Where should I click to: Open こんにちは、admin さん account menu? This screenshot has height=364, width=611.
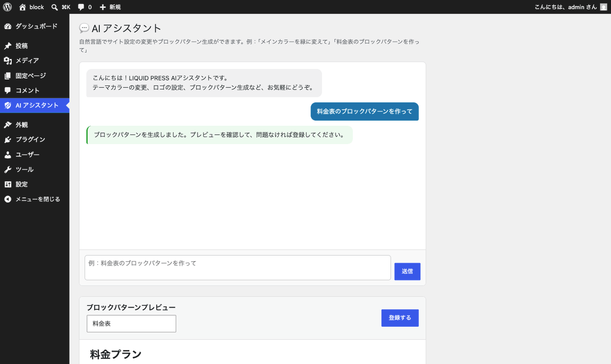tap(571, 7)
